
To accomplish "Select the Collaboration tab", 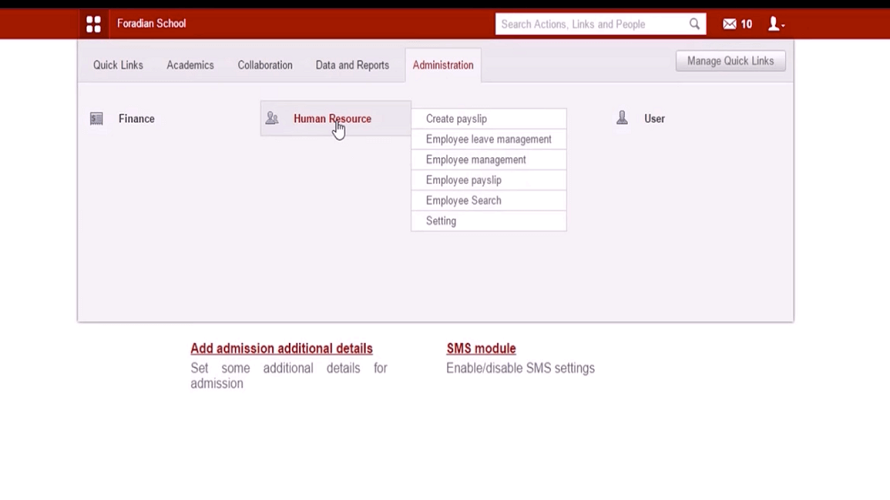I will pos(265,65).
